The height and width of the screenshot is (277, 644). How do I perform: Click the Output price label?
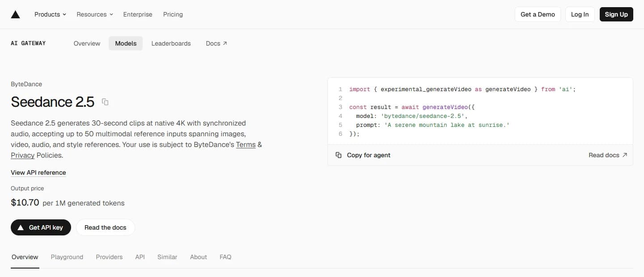(x=27, y=189)
